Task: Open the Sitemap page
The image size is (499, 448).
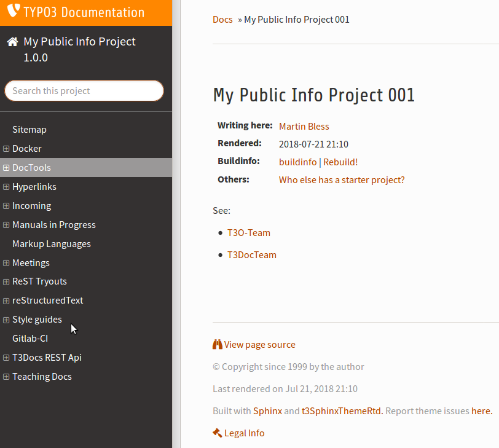Action: click(29, 130)
